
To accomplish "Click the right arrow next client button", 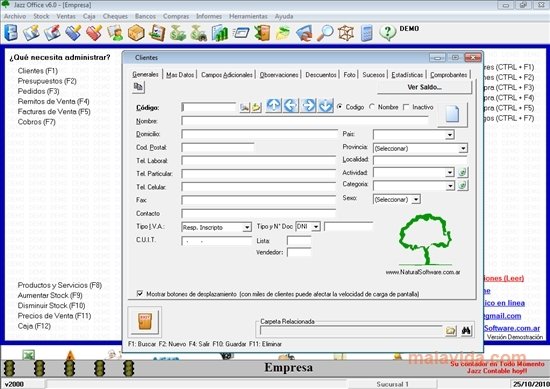I will coord(308,105).
